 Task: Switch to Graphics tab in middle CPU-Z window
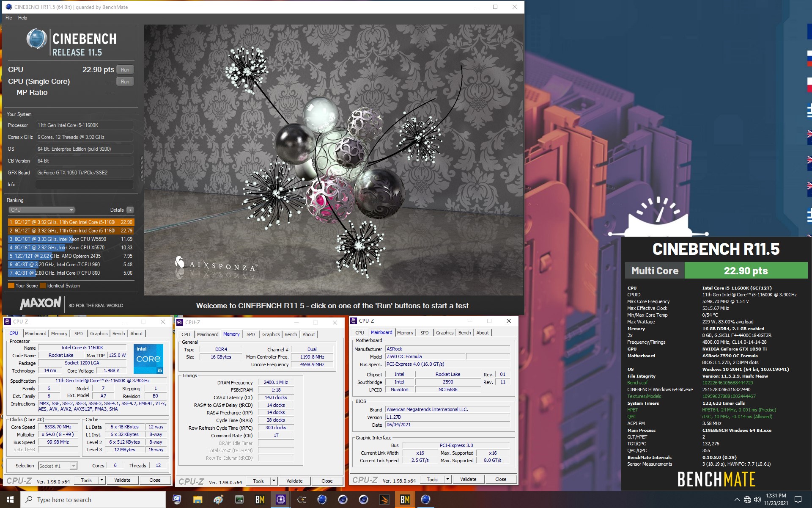coord(271,334)
